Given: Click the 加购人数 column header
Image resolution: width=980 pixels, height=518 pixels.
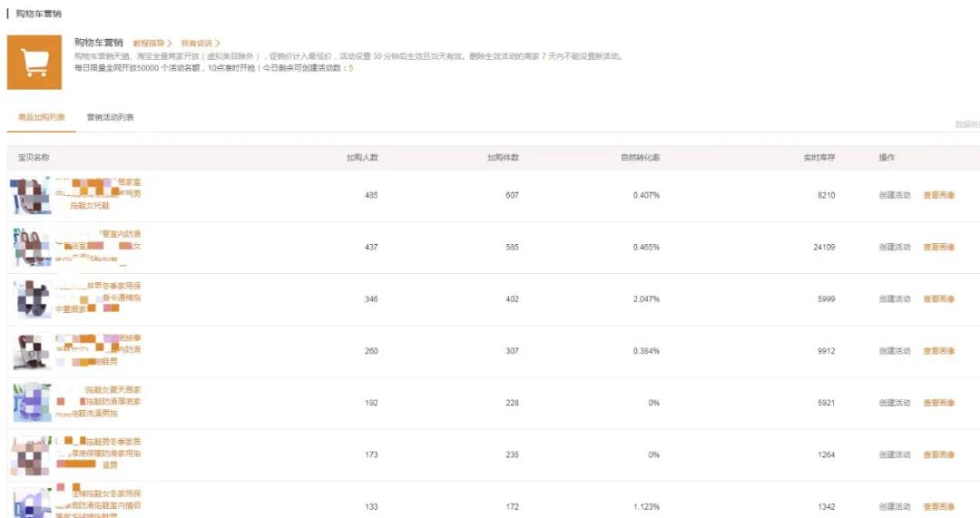Looking at the screenshot, I should [x=362, y=158].
